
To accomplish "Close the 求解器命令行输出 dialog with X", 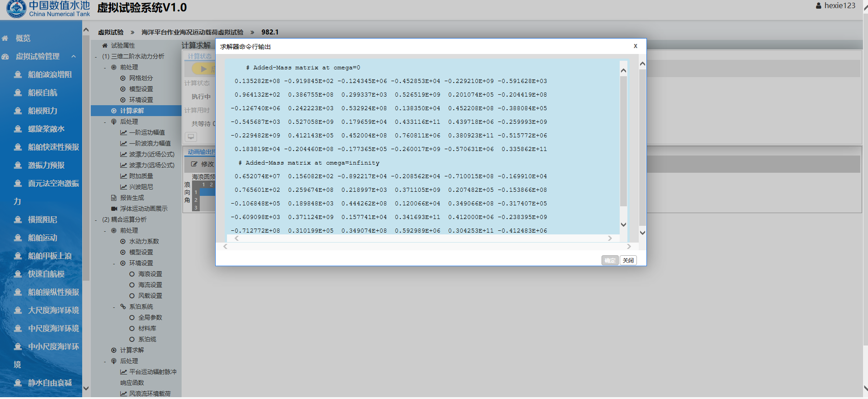I will [x=636, y=46].
